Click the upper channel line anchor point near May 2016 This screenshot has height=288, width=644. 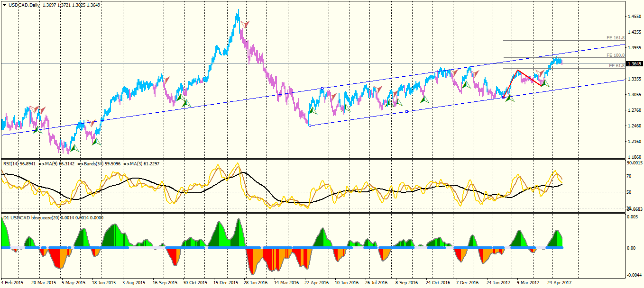click(322, 89)
